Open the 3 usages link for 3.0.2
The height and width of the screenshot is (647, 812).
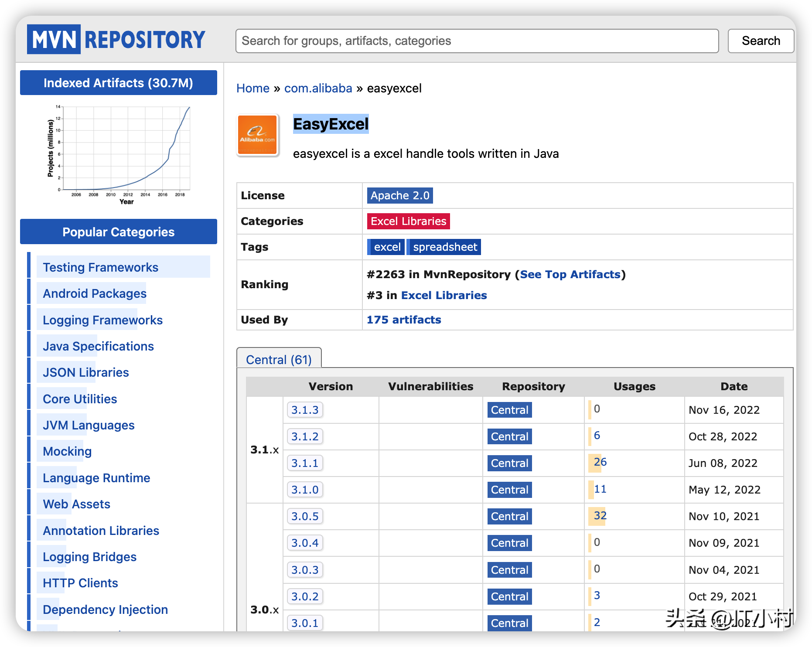pos(597,596)
